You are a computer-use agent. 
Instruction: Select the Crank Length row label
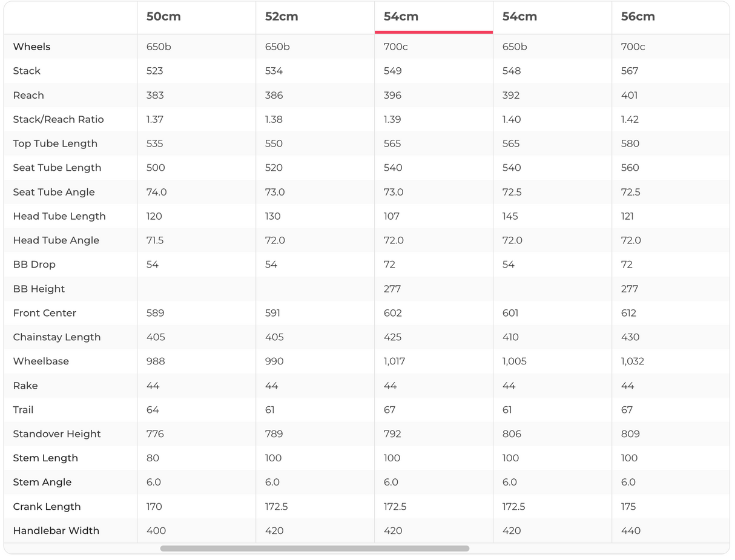(47, 507)
